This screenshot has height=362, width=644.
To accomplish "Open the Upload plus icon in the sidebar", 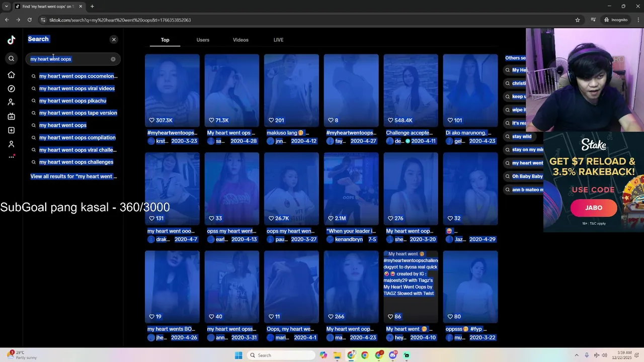I will 11,130.
